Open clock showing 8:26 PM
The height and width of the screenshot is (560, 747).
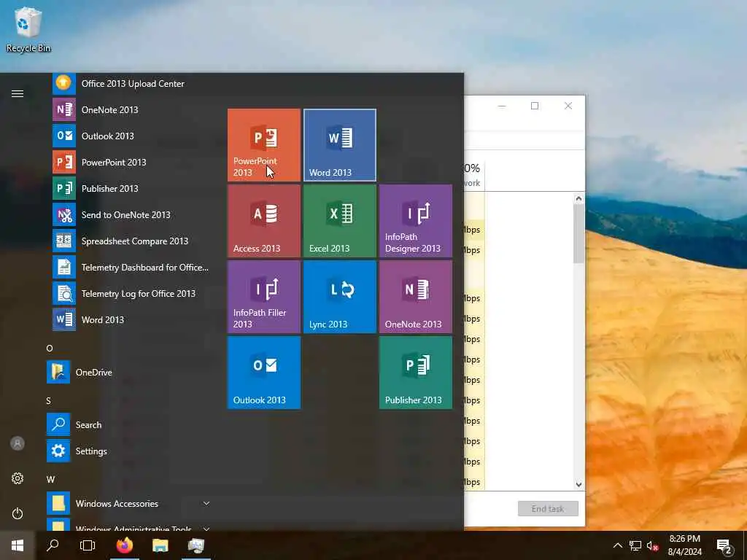684,545
